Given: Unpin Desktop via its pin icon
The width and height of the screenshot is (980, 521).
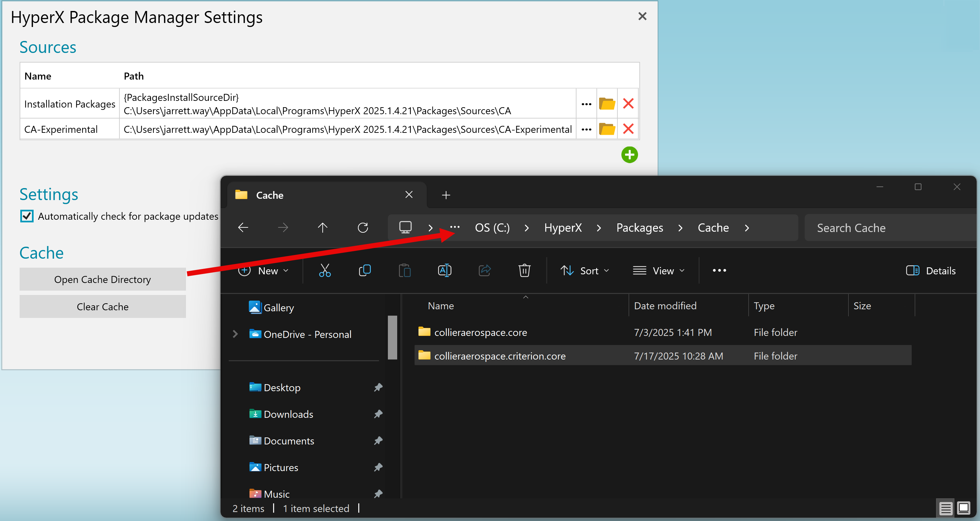Looking at the screenshot, I should pos(378,387).
